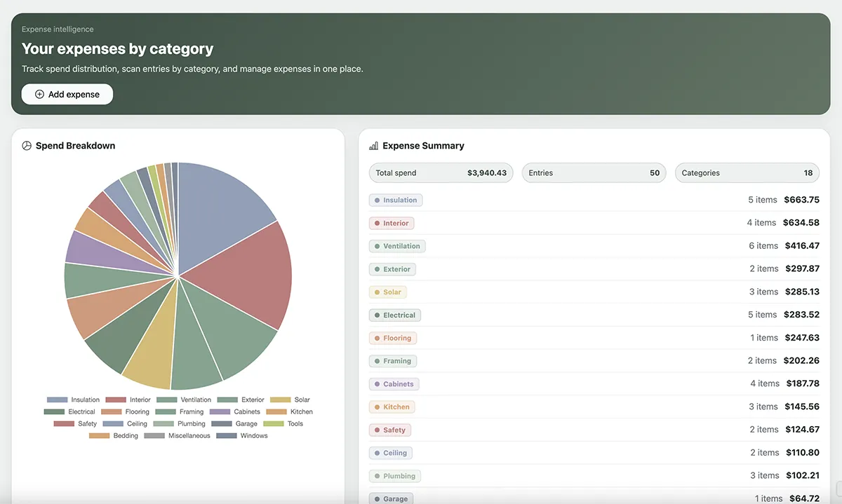Toggle Cabinets legend entry in chart
842x504 pixels.
(x=234, y=411)
